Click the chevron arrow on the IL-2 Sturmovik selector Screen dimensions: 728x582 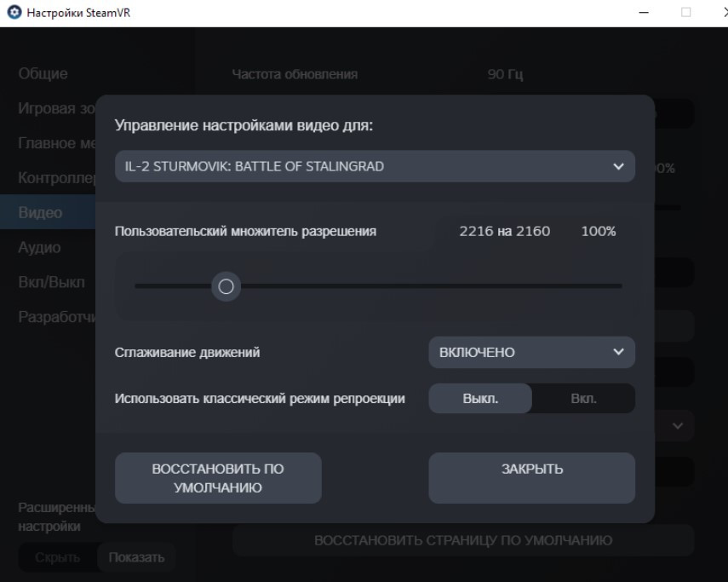[618, 166]
